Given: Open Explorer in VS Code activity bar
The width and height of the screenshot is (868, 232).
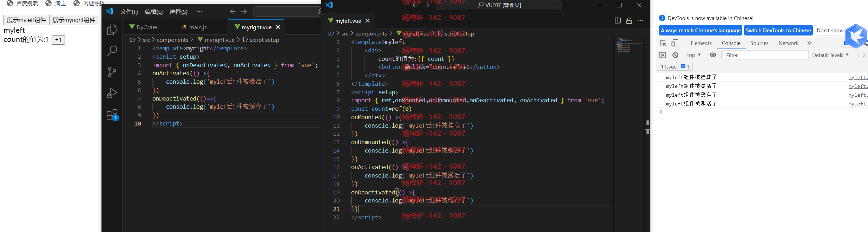Looking at the screenshot, I should tap(112, 30).
